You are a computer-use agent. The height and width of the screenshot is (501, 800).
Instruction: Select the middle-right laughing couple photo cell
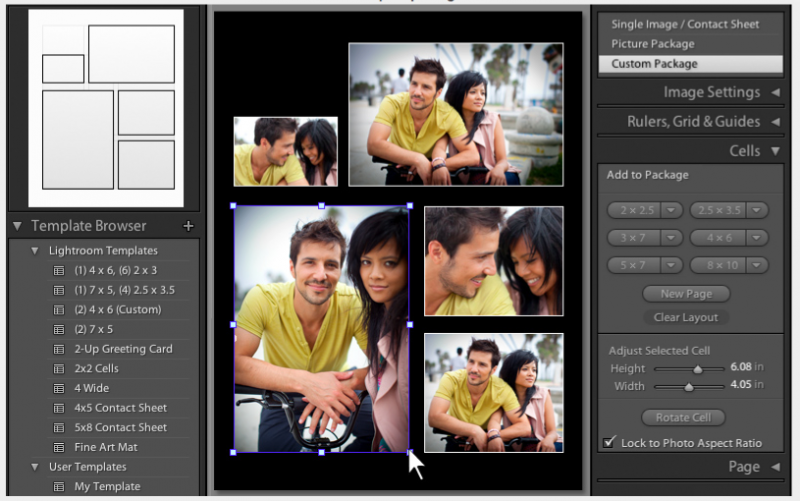[x=494, y=261]
